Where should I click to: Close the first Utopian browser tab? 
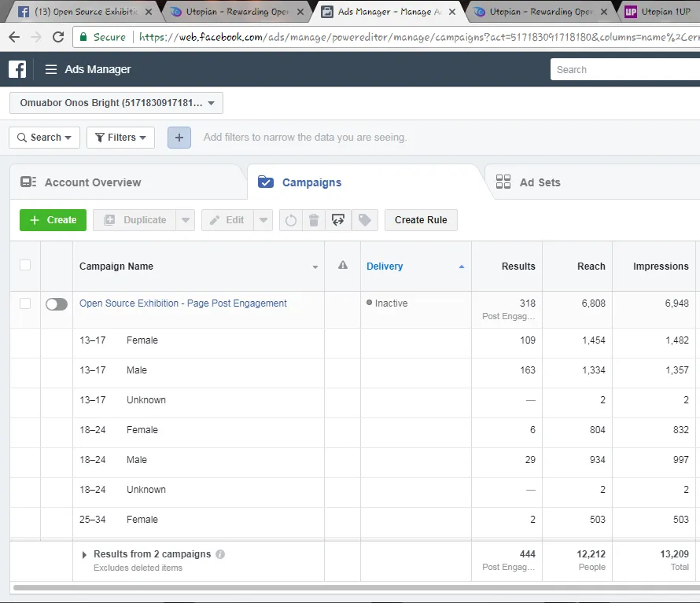(x=300, y=12)
